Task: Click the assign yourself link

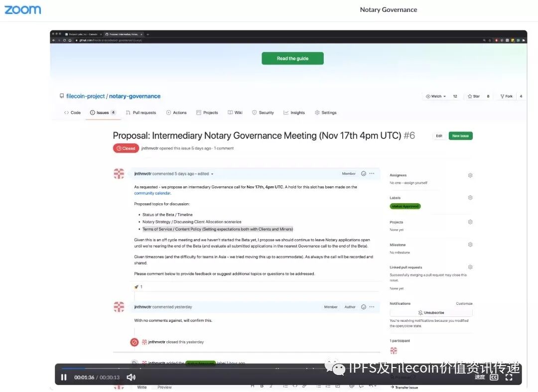Action: (416, 183)
